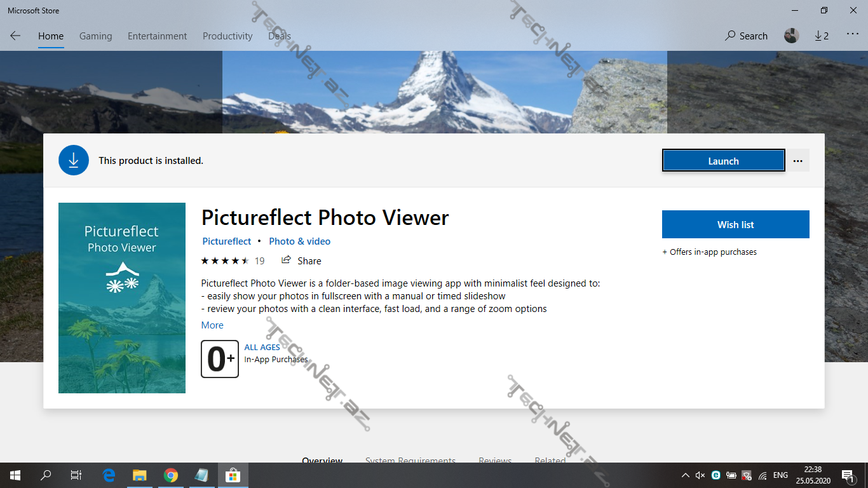Screen dimensions: 868x488
Task: Open Google Chrome from the taskbar
Action: coord(170,475)
